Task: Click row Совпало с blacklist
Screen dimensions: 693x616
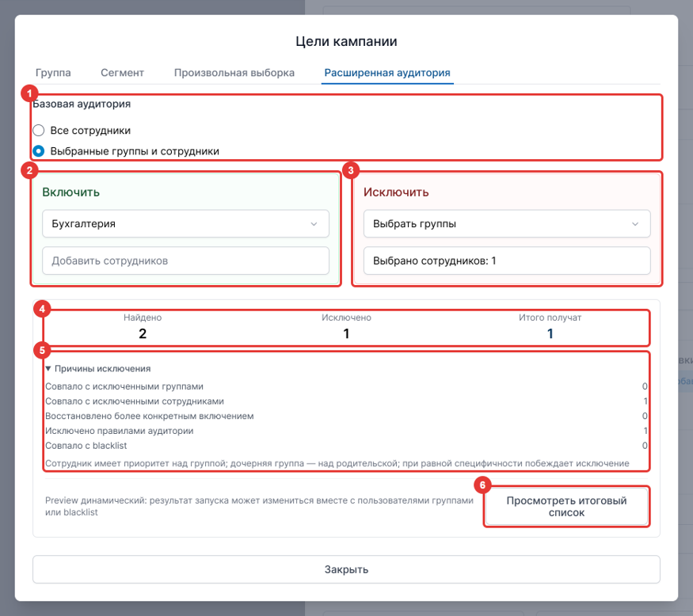Action: pyautogui.click(x=347, y=446)
